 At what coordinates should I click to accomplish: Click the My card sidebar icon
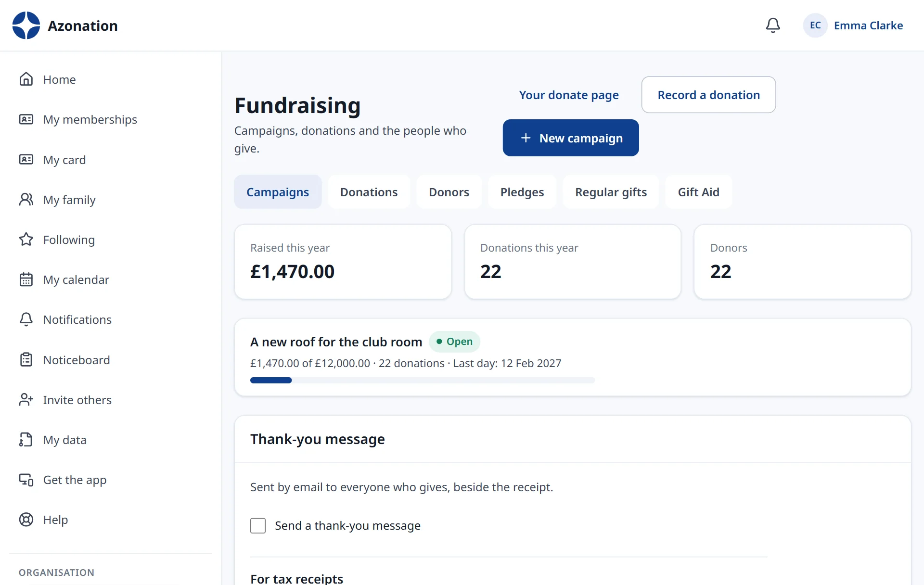[26, 160]
